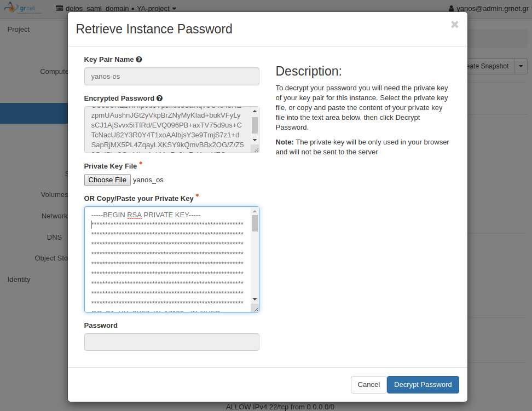Click the Key Pair Name help icon

[x=139, y=60]
